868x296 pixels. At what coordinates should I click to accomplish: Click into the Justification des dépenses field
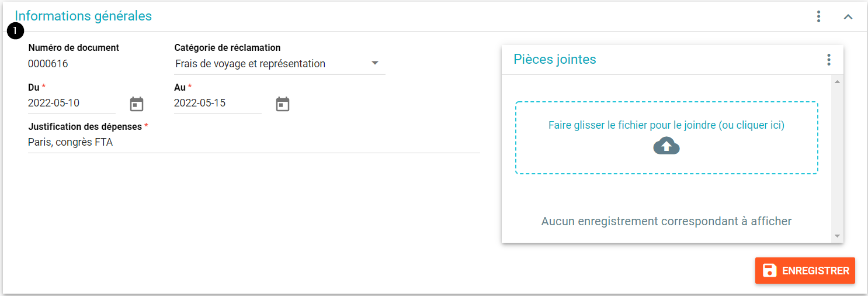pos(254,142)
